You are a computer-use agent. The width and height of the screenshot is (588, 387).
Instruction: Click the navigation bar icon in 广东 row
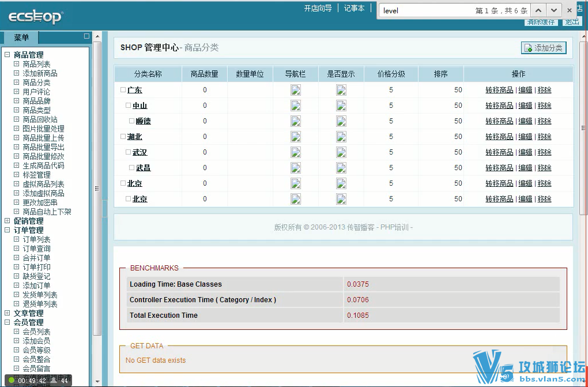296,90
